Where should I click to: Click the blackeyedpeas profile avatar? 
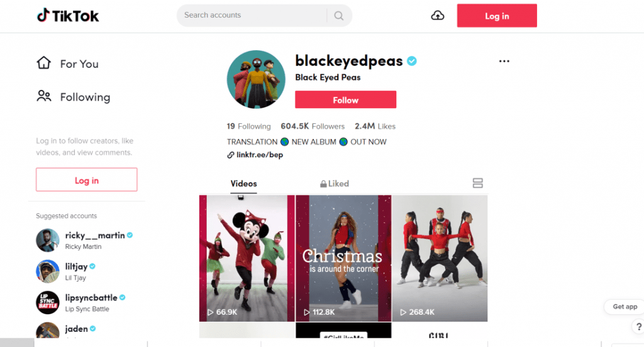(256, 79)
